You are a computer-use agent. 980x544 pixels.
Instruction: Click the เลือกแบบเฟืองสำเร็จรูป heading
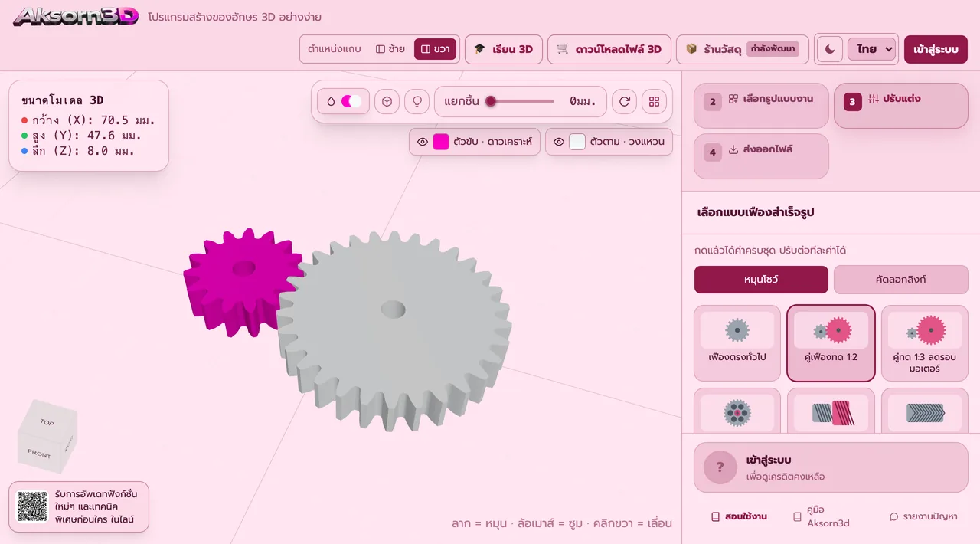point(756,212)
